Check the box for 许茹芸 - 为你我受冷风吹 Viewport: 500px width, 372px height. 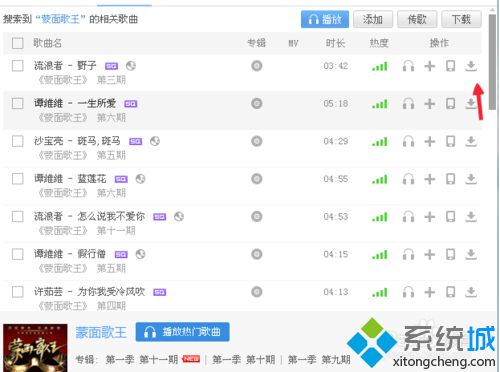tap(17, 292)
